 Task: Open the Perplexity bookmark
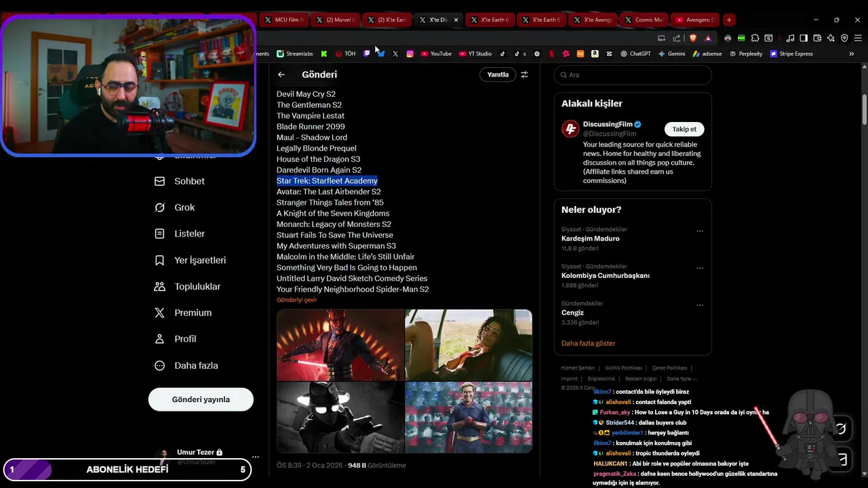tap(745, 54)
